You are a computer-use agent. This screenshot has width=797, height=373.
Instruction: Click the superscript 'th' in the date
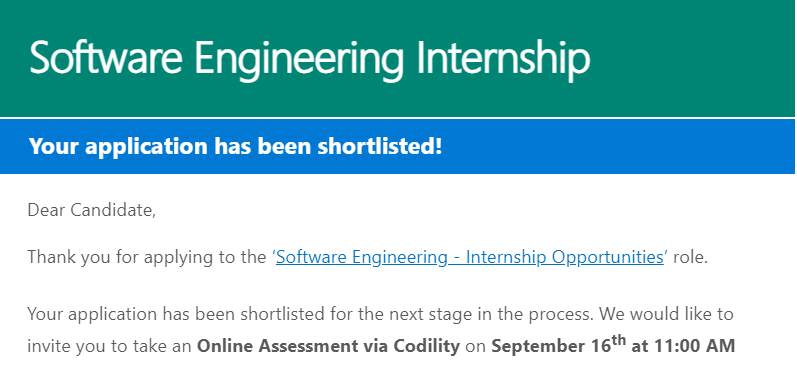point(618,340)
